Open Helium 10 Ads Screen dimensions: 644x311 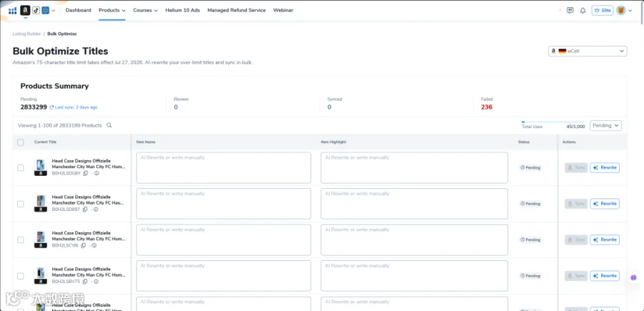point(182,10)
